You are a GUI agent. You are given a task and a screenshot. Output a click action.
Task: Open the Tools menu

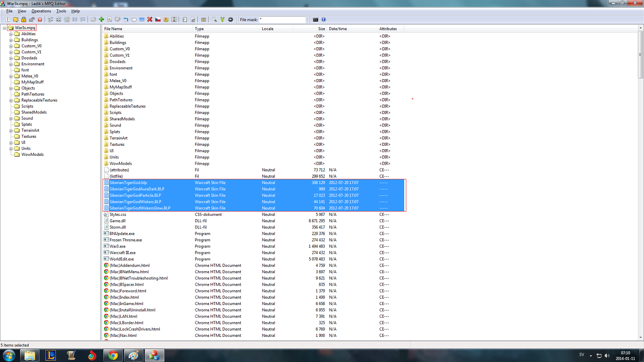pyautogui.click(x=61, y=11)
